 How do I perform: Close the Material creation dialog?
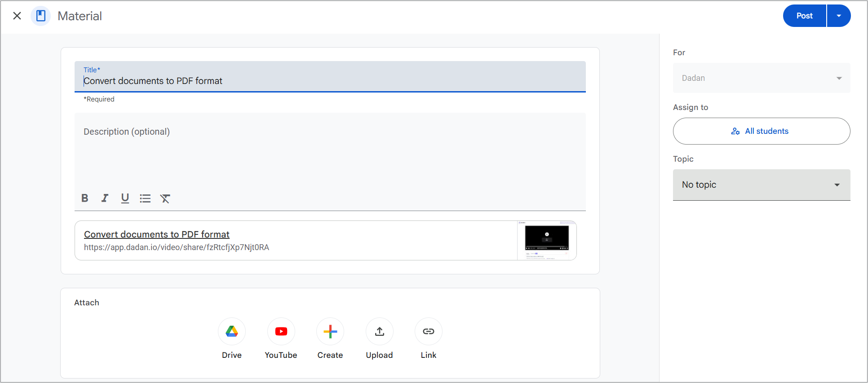tap(17, 16)
